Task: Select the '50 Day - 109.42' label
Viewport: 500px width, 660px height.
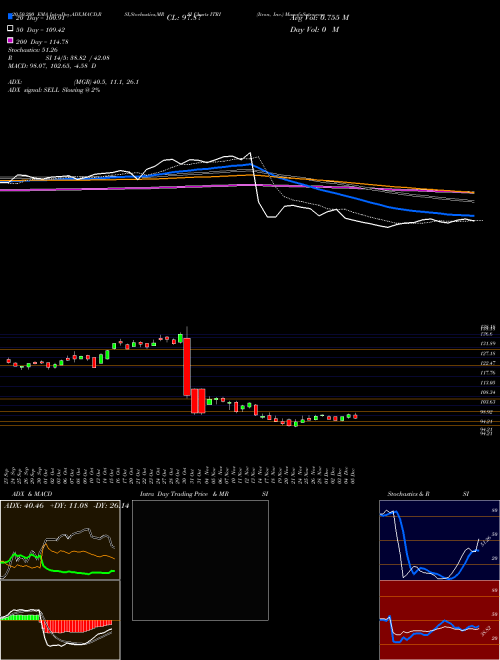Action: point(41,30)
